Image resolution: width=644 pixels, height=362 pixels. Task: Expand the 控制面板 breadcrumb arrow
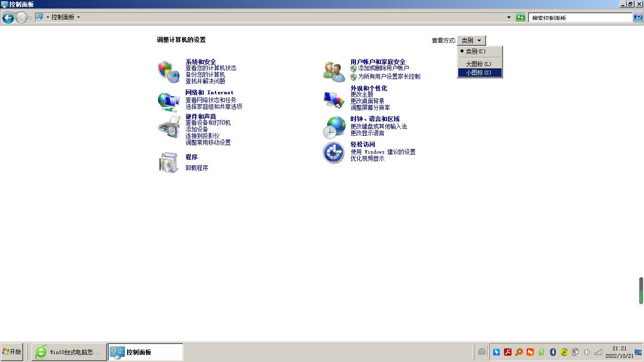coord(78,17)
